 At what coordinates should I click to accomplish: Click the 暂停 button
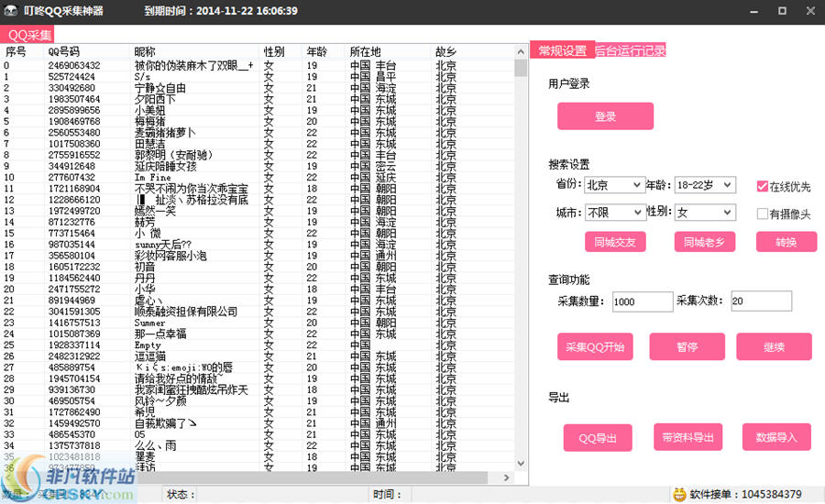(x=687, y=346)
